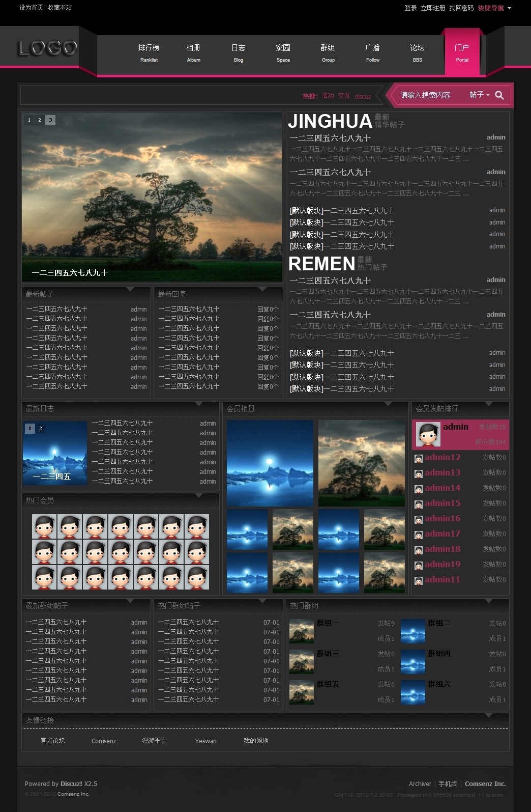Open the 群组五 group thumbnail

[301, 692]
